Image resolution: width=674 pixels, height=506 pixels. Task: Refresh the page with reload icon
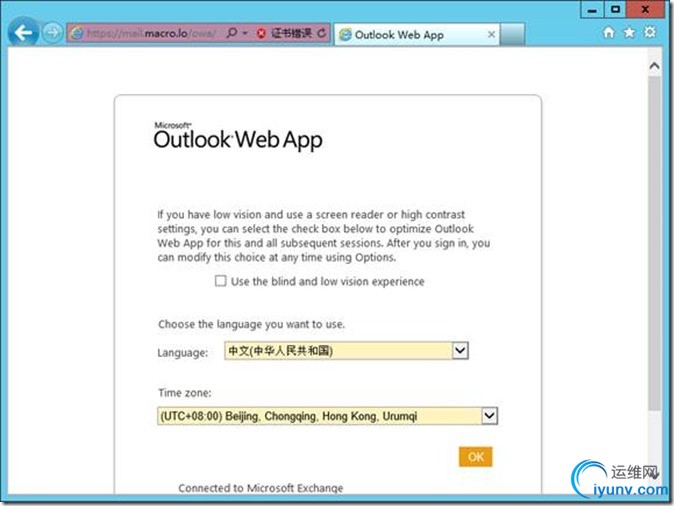coord(322,33)
